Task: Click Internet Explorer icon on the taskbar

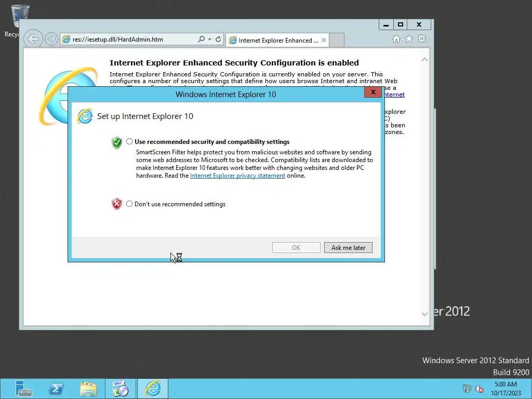Action: coord(153,389)
